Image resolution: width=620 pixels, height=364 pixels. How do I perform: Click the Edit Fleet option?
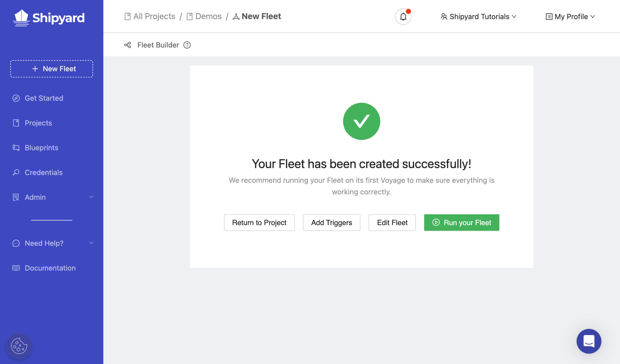(392, 222)
